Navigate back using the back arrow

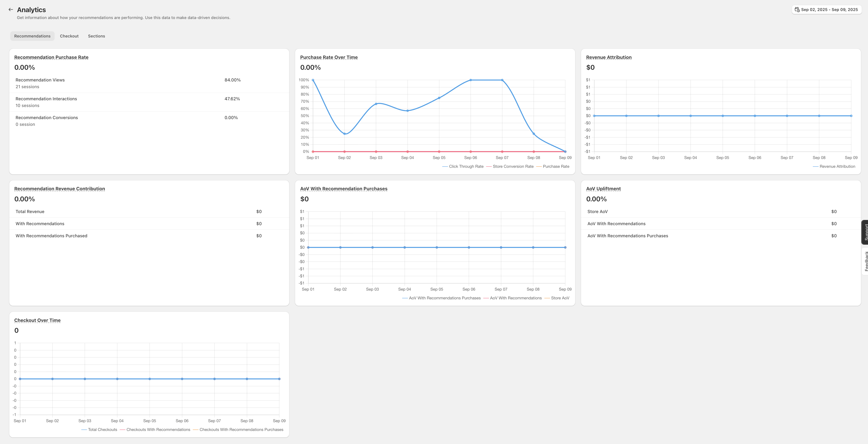(10, 10)
